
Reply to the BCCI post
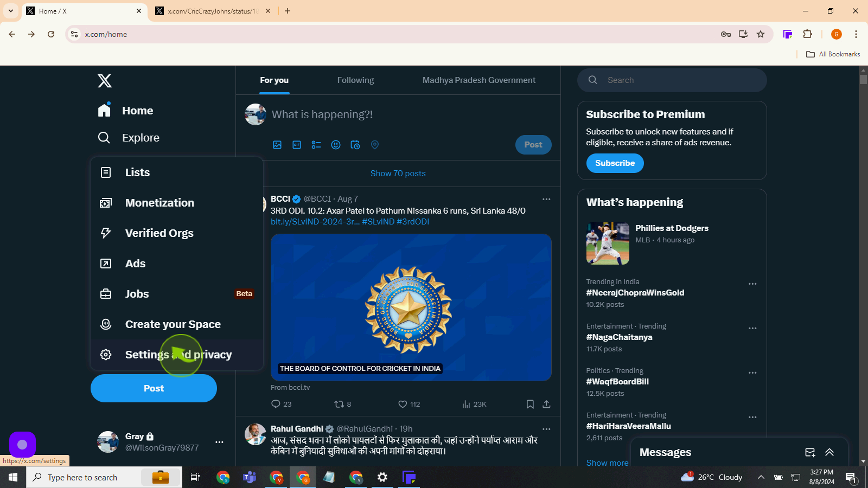point(281,404)
